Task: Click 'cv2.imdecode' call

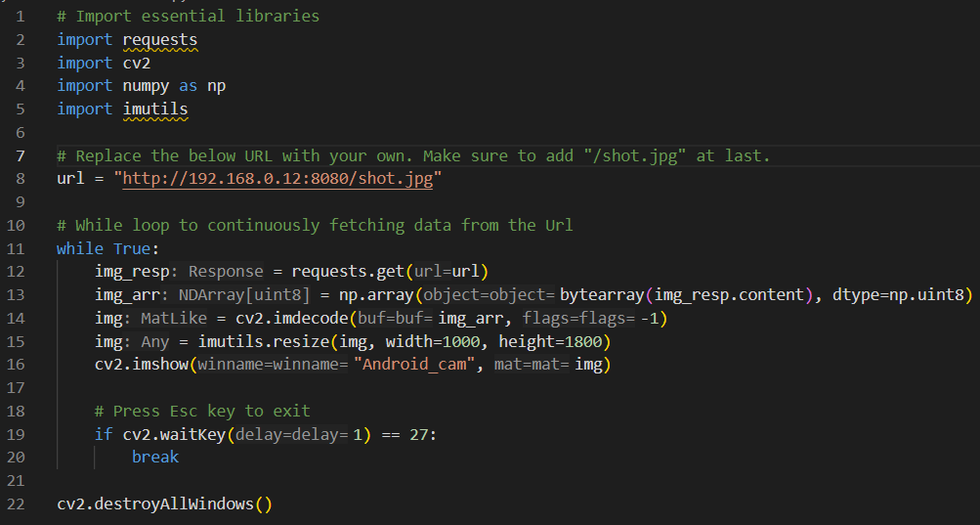Action: pyautogui.click(x=292, y=319)
